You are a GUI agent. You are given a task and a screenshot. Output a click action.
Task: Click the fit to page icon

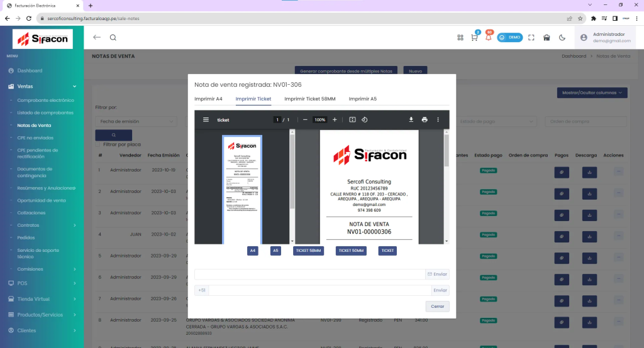tap(352, 119)
